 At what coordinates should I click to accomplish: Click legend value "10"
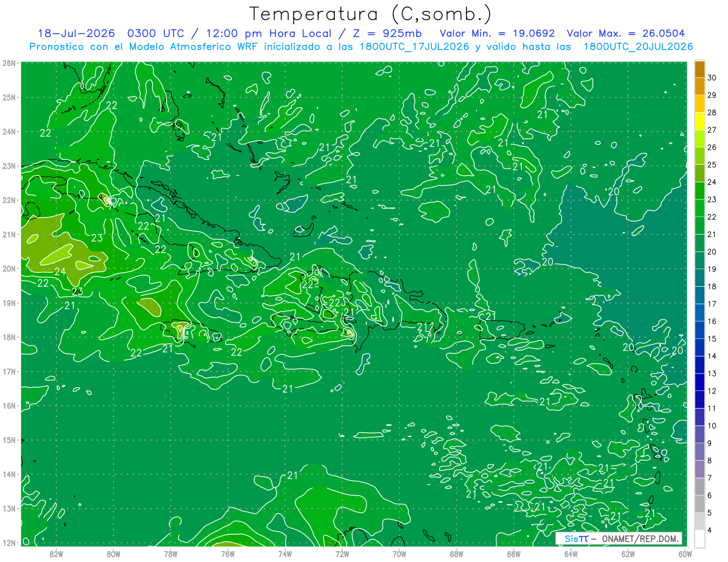click(712, 426)
